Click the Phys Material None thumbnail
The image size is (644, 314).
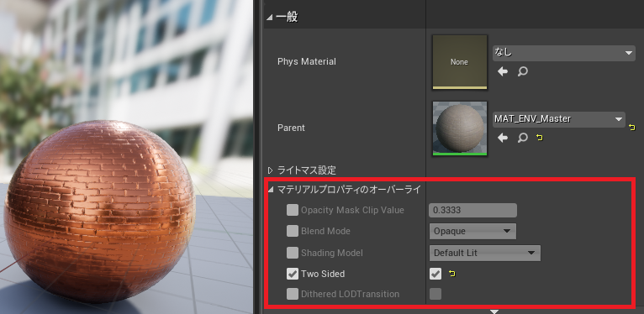460,62
